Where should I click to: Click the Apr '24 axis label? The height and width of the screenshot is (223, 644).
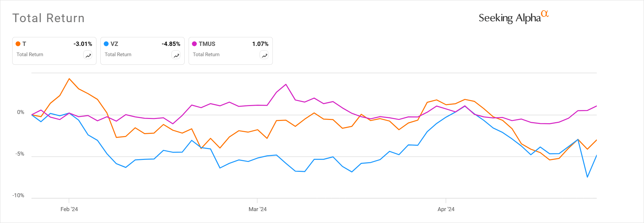[446, 209]
